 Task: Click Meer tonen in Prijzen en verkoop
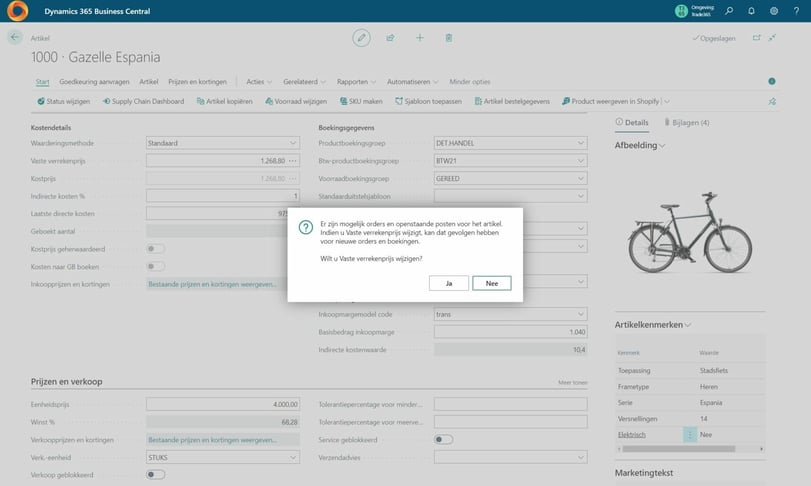tap(573, 383)
